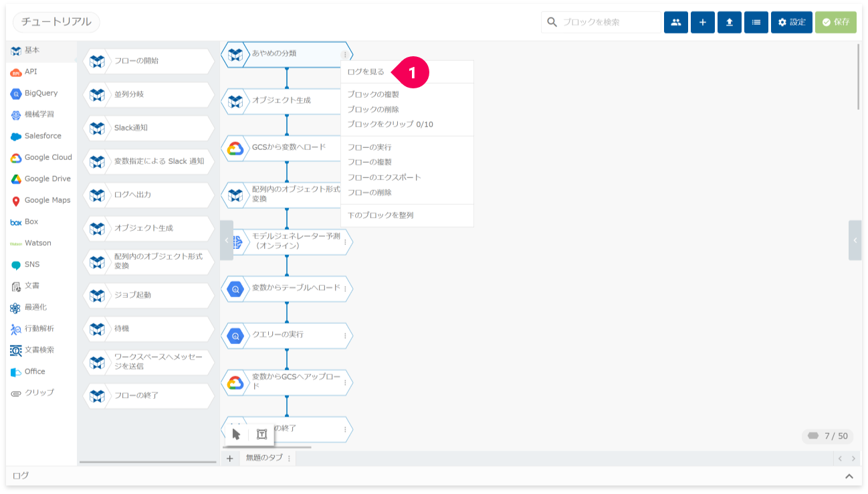This screenshot has width=868, height=494.
Task: Choose ログを見る from context menu
Action: pyautogui.click(x=366, y=72)
